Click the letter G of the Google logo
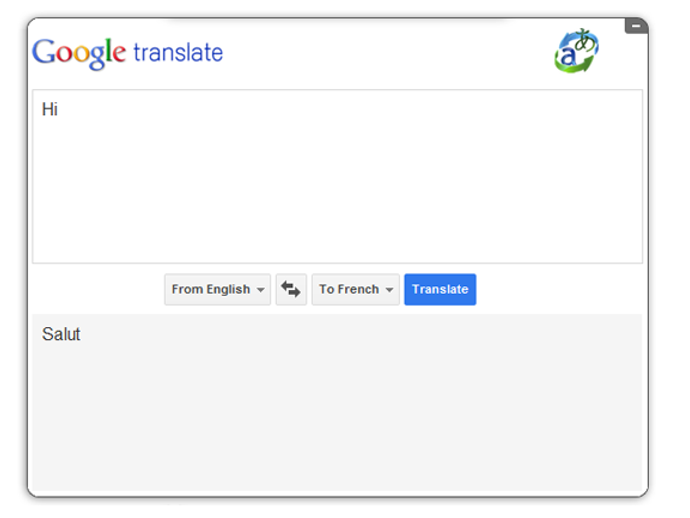The height and width of the screenshot is (518, 690). 45,51
